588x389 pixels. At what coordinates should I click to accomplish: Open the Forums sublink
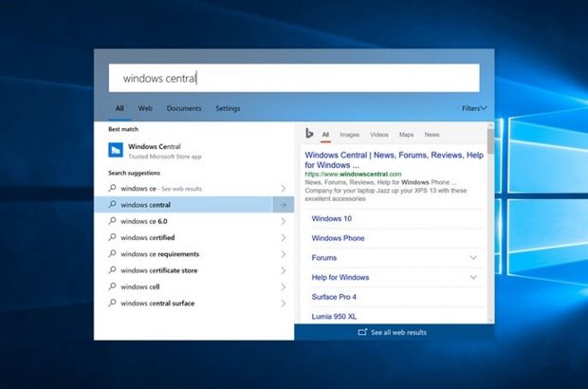tap(324, 258)
